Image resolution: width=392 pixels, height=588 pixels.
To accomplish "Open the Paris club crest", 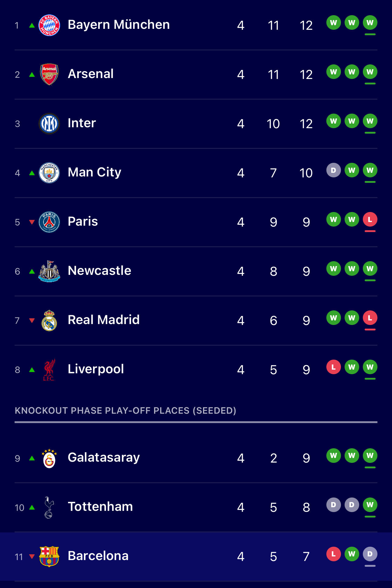I will pos(49,222).
